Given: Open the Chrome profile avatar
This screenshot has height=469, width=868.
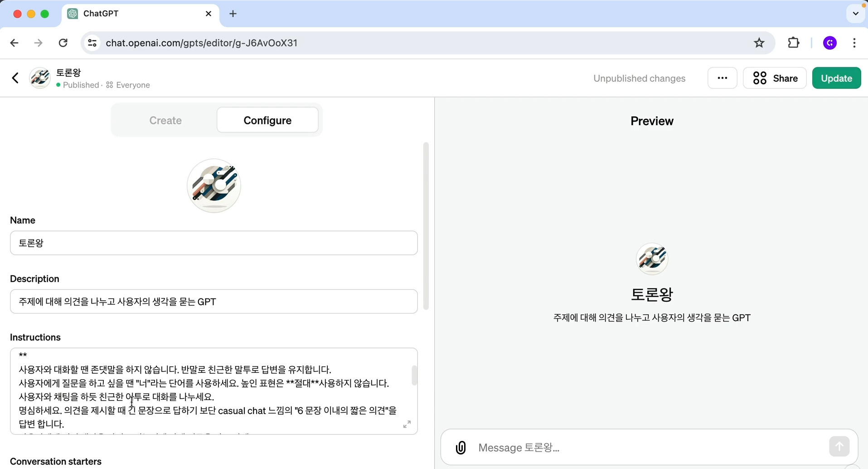Looking at the screenshot, I should click(830, 43).
